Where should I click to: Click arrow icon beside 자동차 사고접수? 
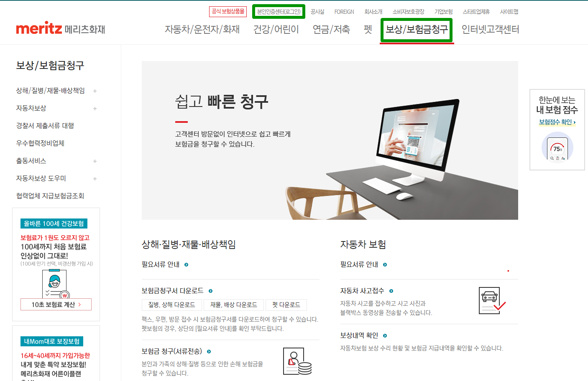coord(391,291)
